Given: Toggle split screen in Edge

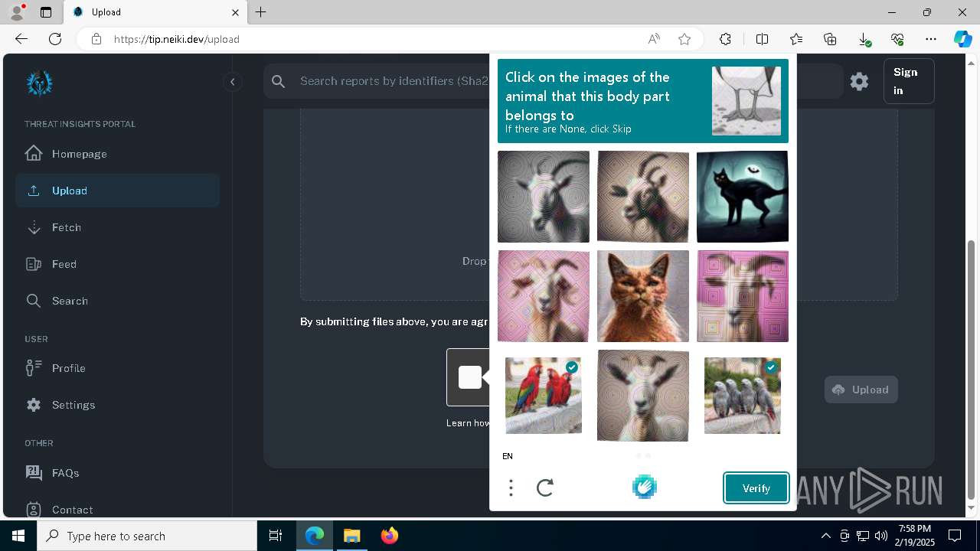Looking at the screenshot, I should (762, 39).
